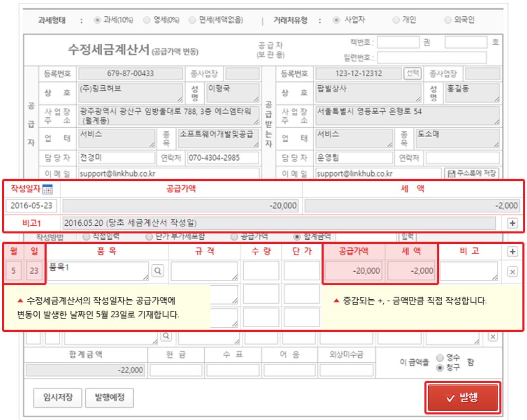Click the 발행예정 button
The height and width of the screenshot is (420, 527).
tap(109, 398)
